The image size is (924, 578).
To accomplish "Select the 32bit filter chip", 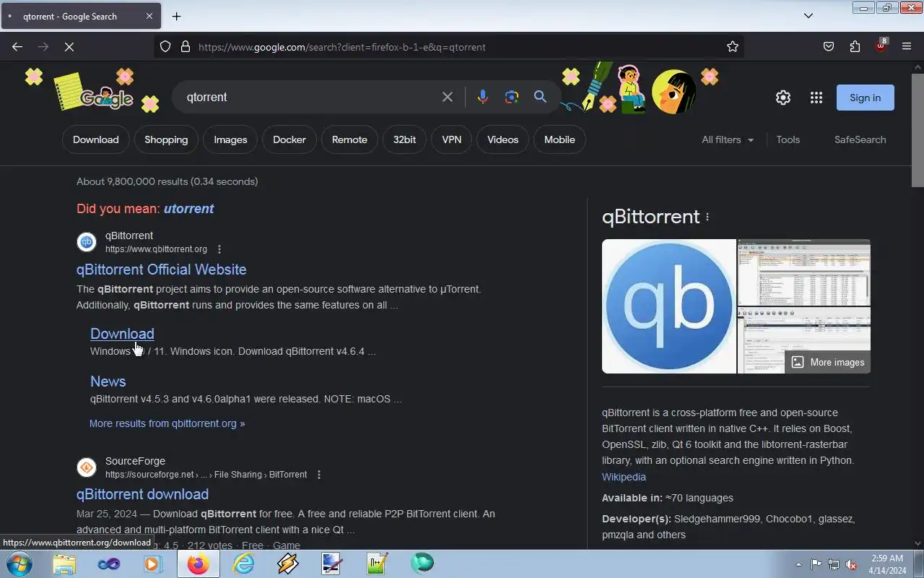I will [x=404, y=139].
